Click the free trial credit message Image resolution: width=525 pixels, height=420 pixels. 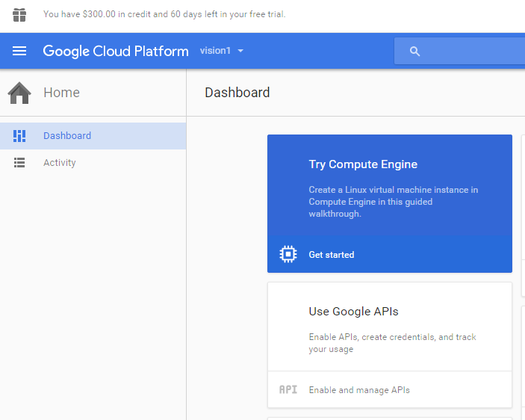[x=164, y=14]
